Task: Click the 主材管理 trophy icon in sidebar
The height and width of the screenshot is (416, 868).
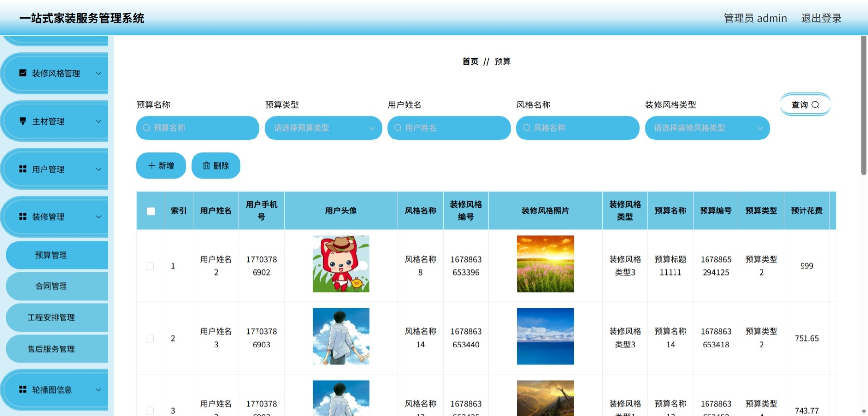Action: (23, 121)
